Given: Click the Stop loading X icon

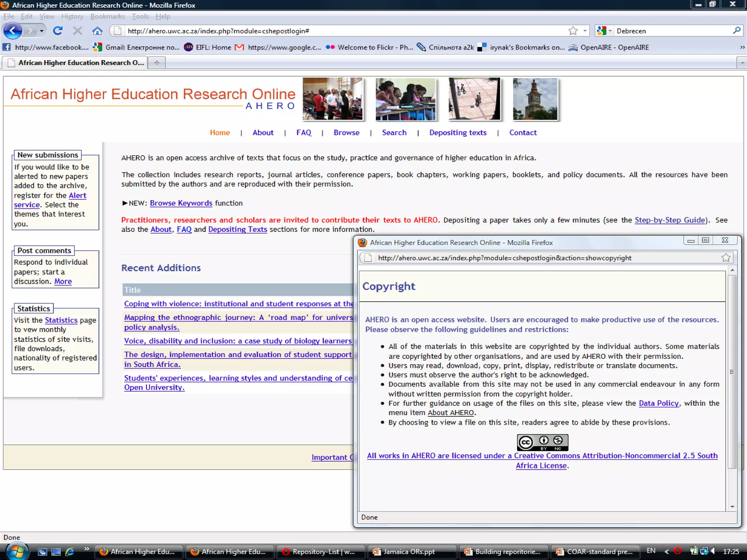Looking at the screenshot, I should coord(77,31).
